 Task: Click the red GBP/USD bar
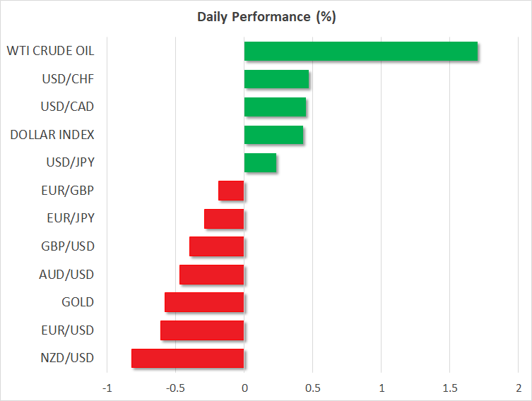point(216,246)
